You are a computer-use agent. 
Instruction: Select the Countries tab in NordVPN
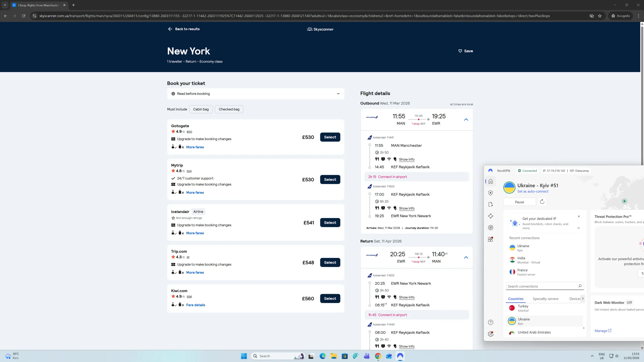pos(516,299)
